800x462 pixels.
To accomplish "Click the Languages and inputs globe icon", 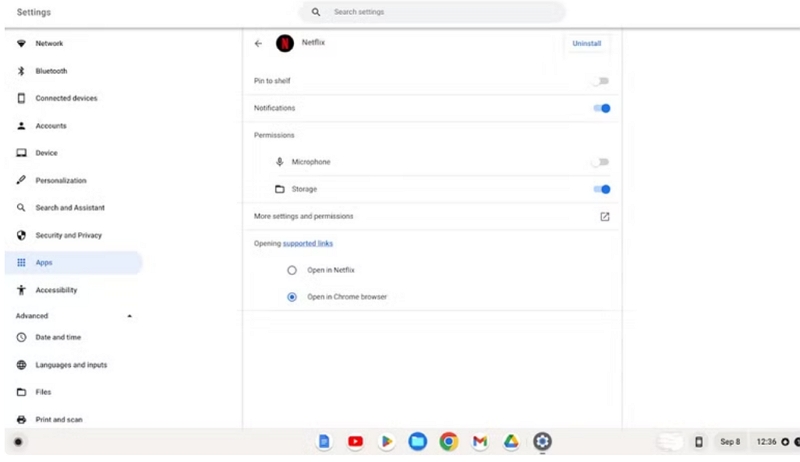I will point(21,365).
